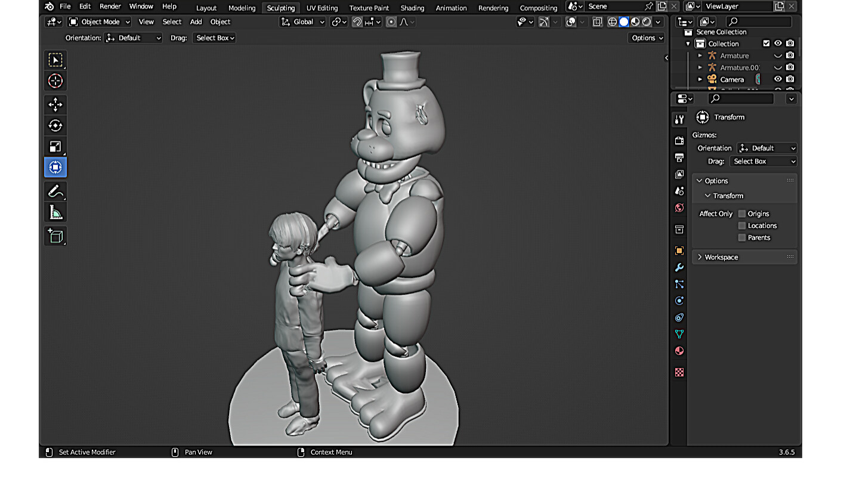Open the Output properties tab
Screen dimensions: 841x504
click(x=679, y=157)
